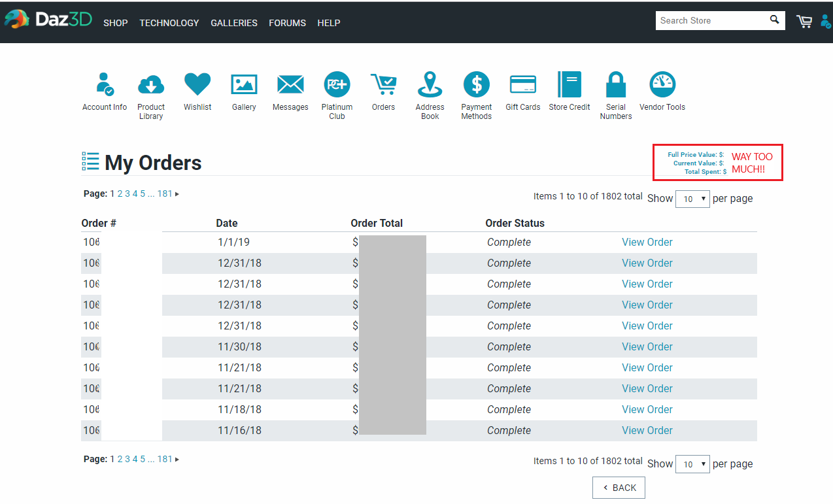The height and width of the screenshot is (504, 833).
Task: Open top Show per page dropdown
Action: (x=692, y=198)
